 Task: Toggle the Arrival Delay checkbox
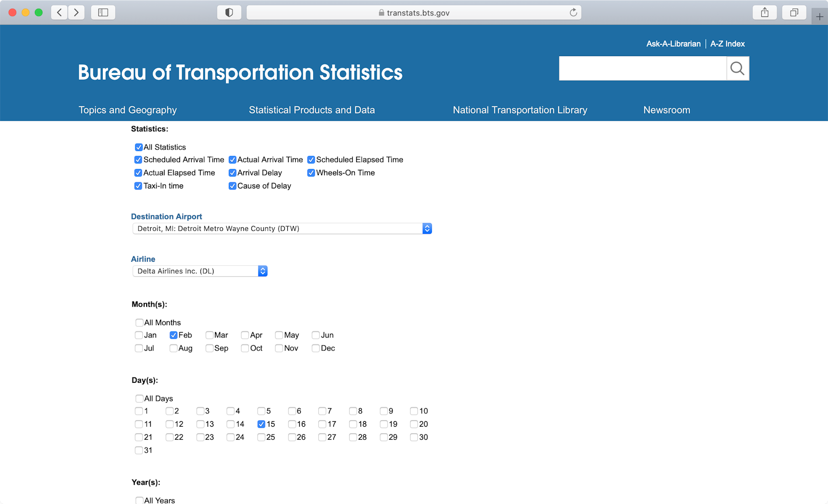tap(232, 173)
